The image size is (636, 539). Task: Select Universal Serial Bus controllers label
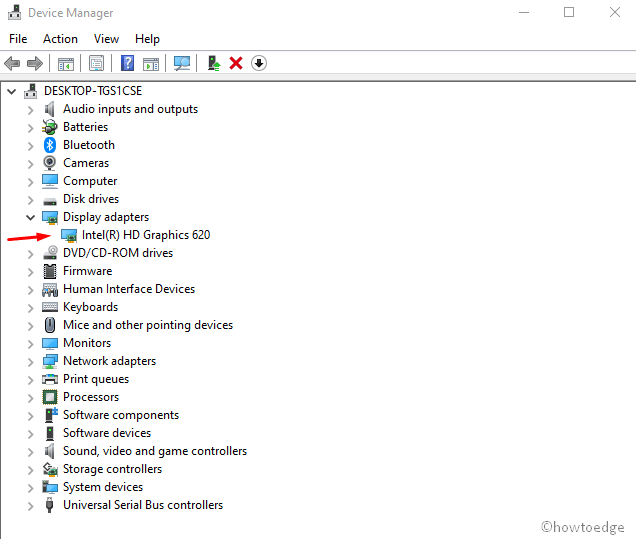143,505
